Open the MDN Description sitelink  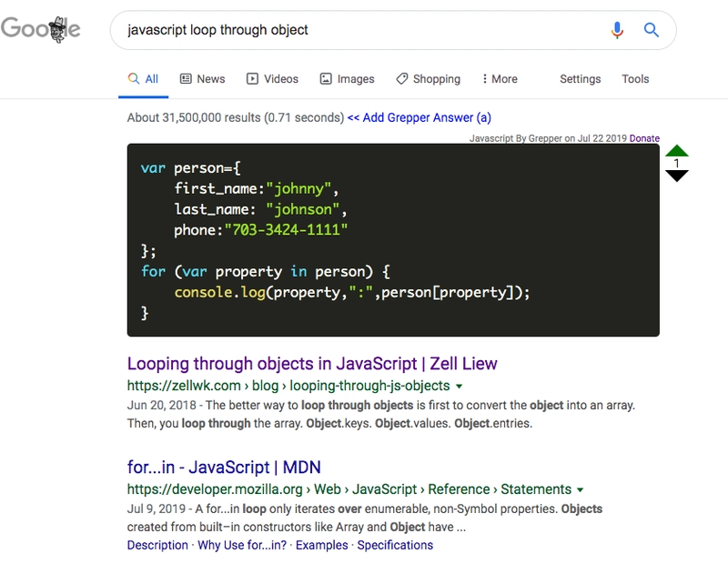point(157,545)
